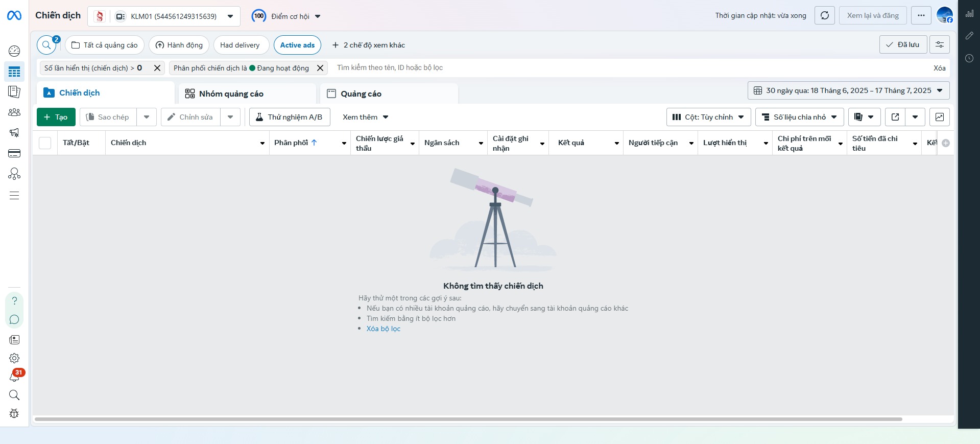Remove the impressions greater than 0 filter
Screen dimensions: 980x444
click(x=157, y=68)
